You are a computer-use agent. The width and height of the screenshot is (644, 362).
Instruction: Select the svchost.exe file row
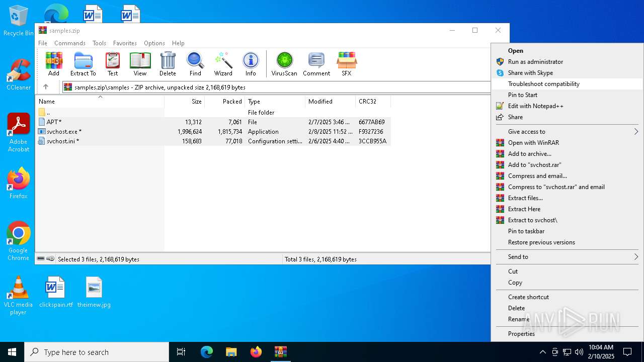[x=213, y=132]
